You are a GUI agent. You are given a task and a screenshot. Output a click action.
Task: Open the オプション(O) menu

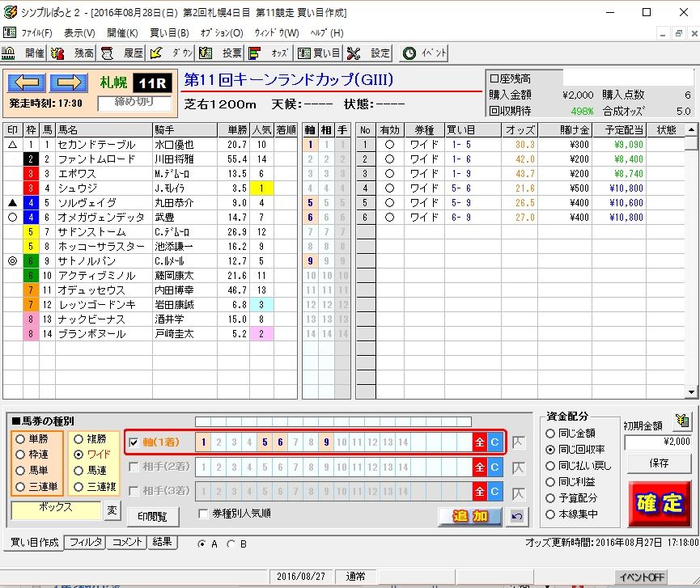tap(222, 33)
